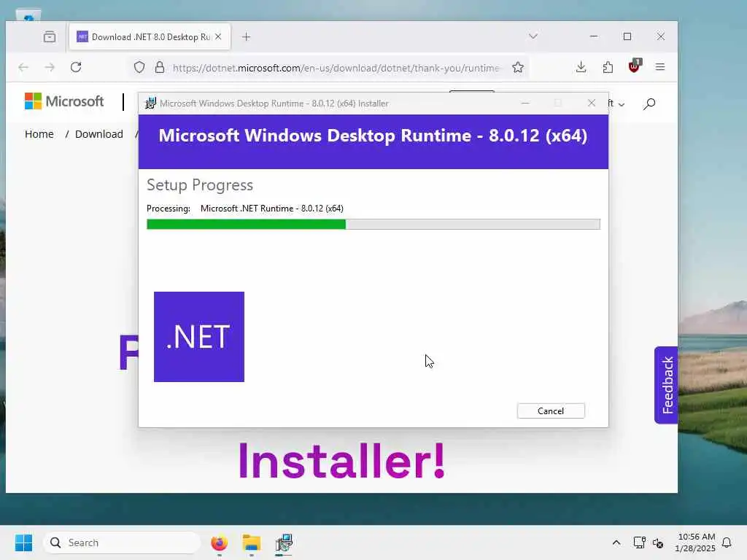Open the Windows Start menu

click(23, 542)
